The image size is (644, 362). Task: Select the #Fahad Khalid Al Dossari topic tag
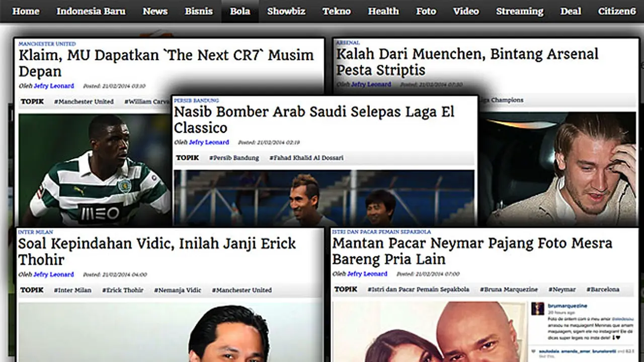(306, 158)
